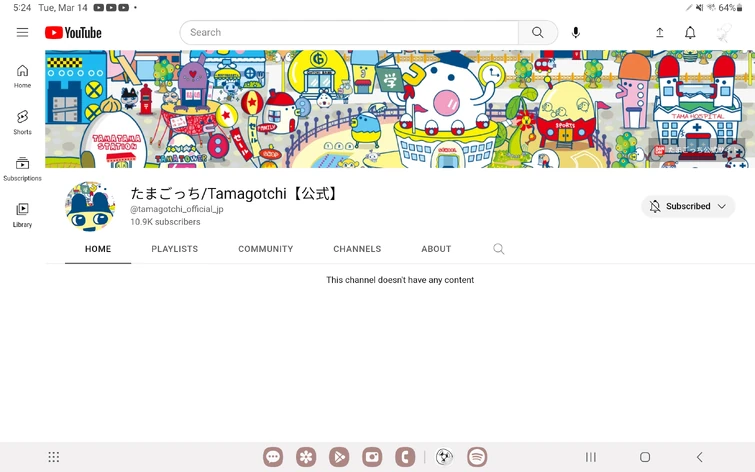Switch to the PLAYLISTS tab
The width and height of the screenshot is (755, 472).
tap(174, 249)
